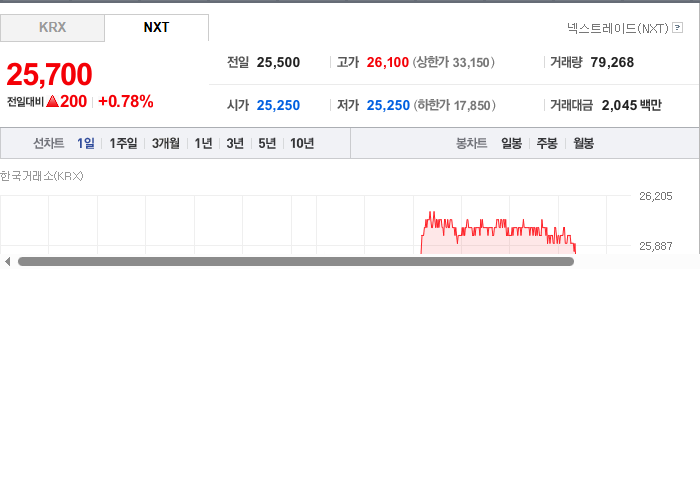Show the 3년 line chart
700x490 pixels.
coord(235,143)
